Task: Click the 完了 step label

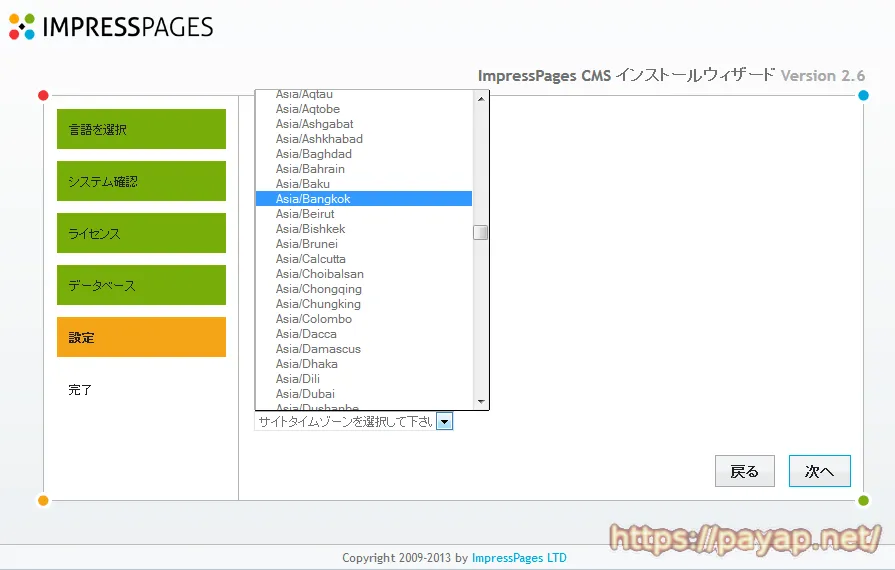Action: (80, 390)
